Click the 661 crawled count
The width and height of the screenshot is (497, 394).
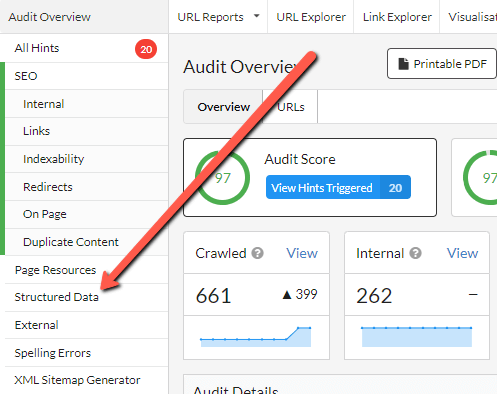point(213,295)
